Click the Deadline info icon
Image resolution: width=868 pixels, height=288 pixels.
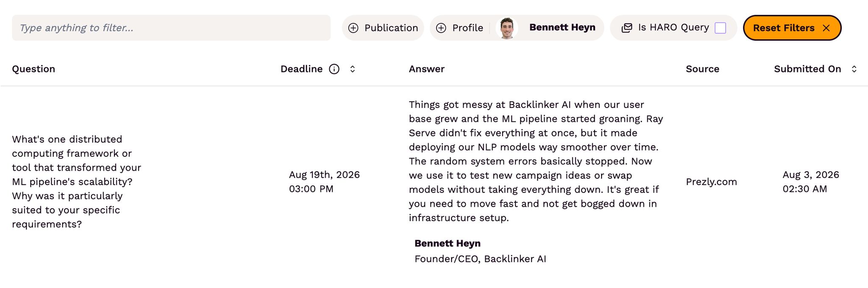[x=334, y=69]
